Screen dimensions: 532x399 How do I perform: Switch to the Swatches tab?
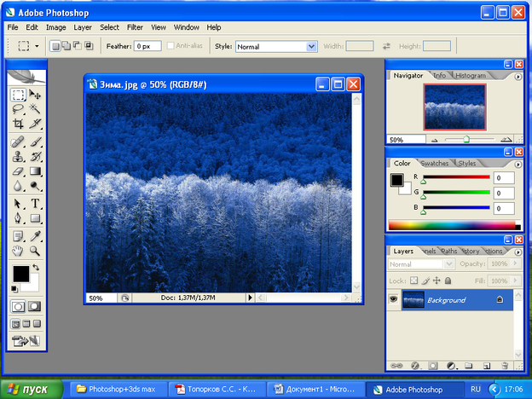click(x=434, y=163)
